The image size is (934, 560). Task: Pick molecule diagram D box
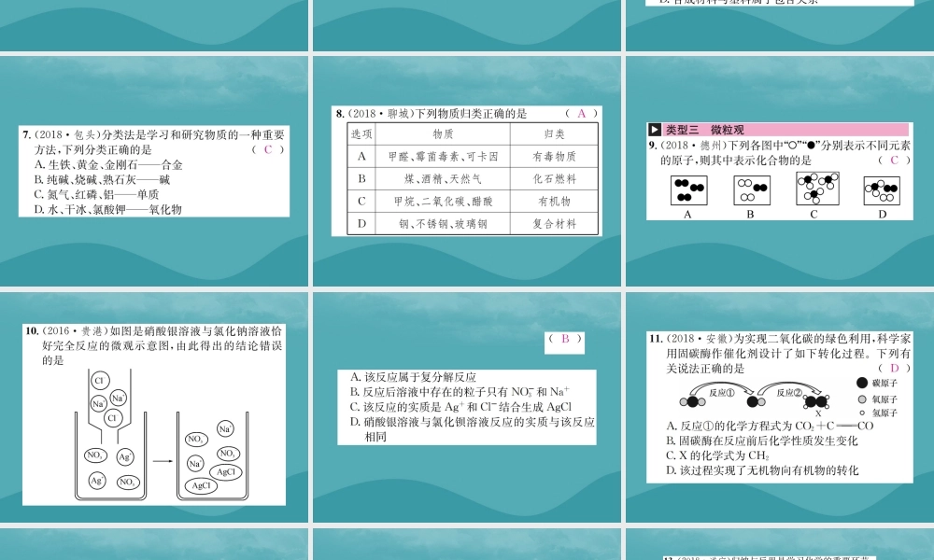(882, 190)
